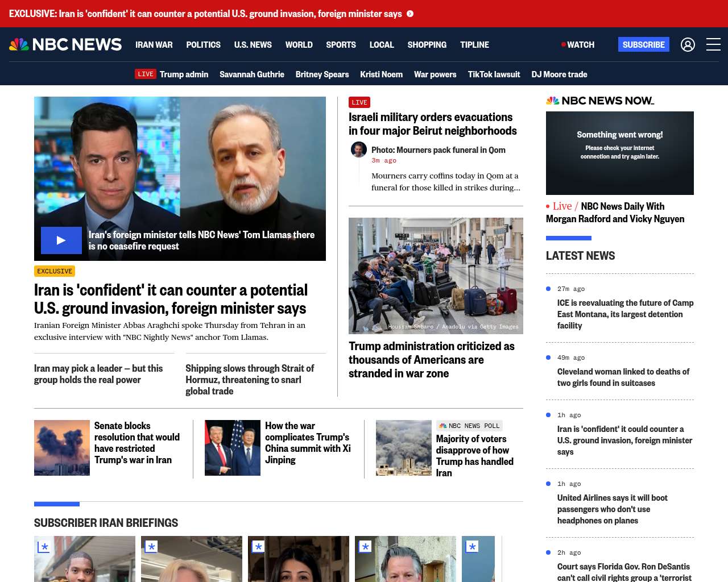Click the NBC News Now video player

[x=619, y=153]
